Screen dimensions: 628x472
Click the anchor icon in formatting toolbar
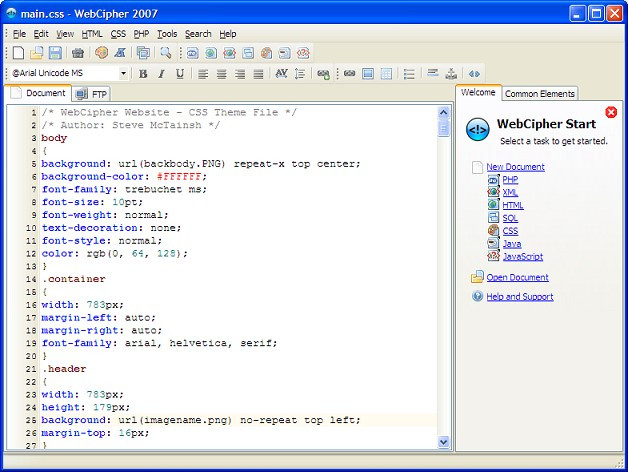point(451,74)
